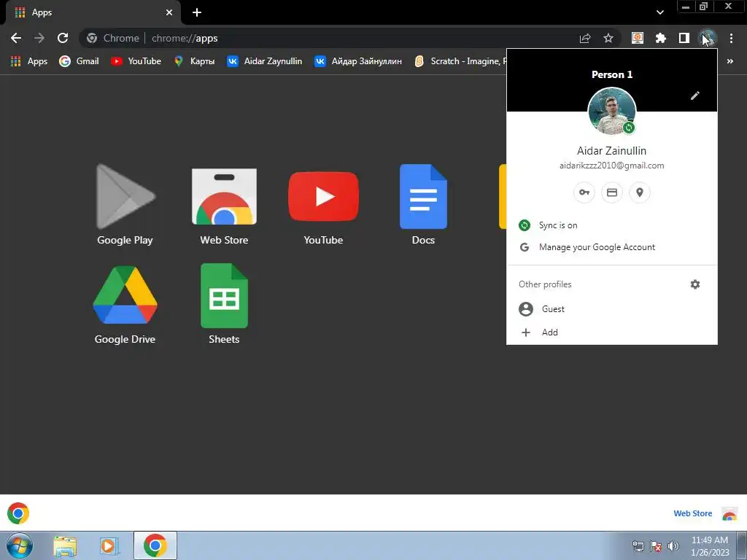Image resolution: width=747 pixels, height=560 pixels.
Task: Open the Gmail bookmark
Action: (x=79, y=61)
